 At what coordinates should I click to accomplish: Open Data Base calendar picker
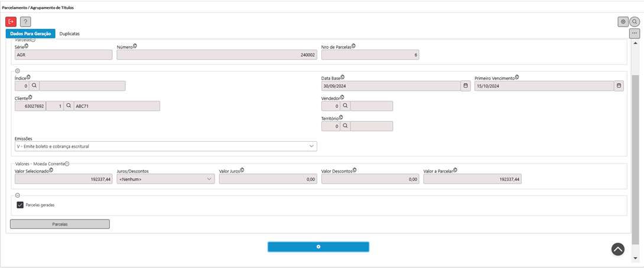click(x=466, y=86)
